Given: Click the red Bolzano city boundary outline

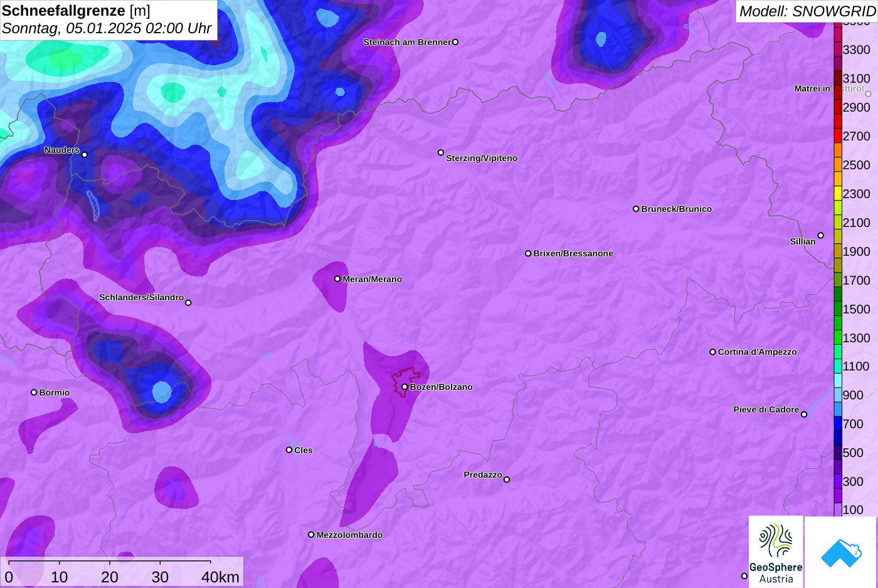Looking at the screenshot, I should (x=406, y=382).
